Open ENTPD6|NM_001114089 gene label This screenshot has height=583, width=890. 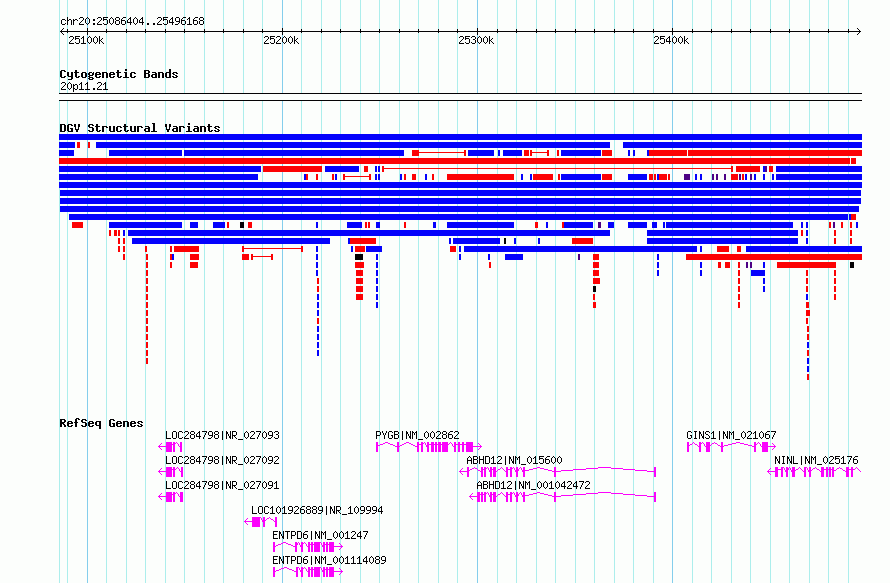(329, 560)
